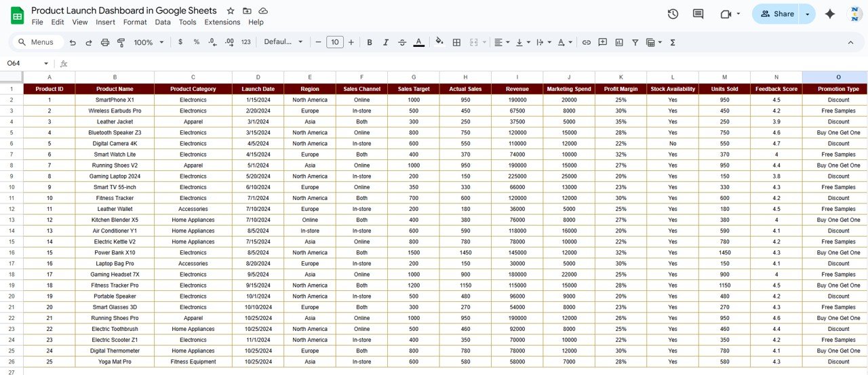
Task: Open the Extensions menu
Action: (x=222, y=22)
